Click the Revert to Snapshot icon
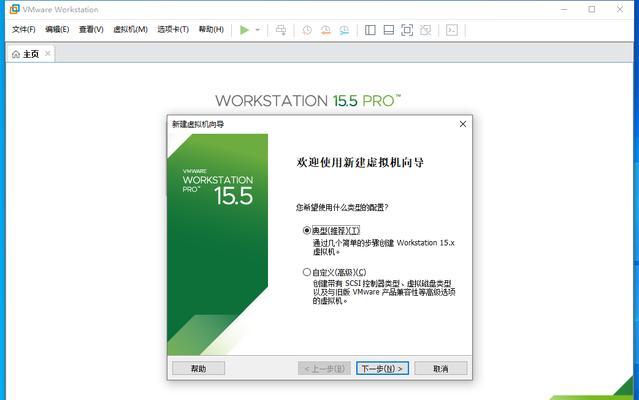Image resolution: width=639 pixels, height=400 pixels. (x=326, y=30)
